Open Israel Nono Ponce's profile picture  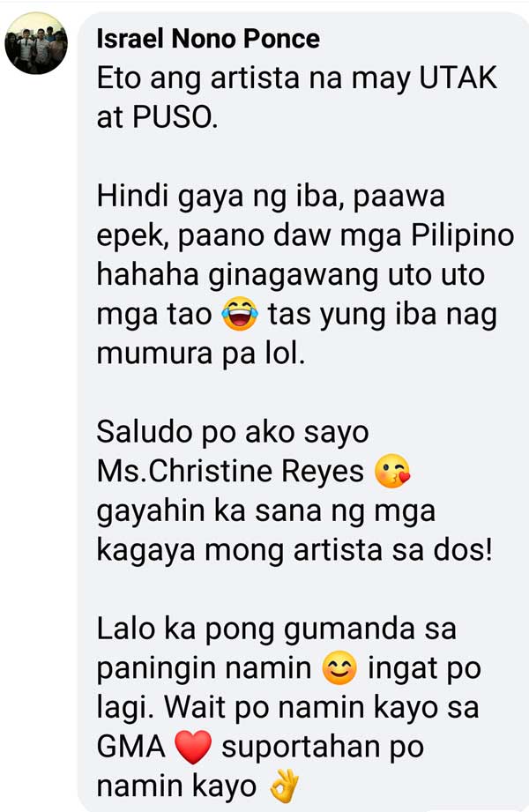coord(36,43)
